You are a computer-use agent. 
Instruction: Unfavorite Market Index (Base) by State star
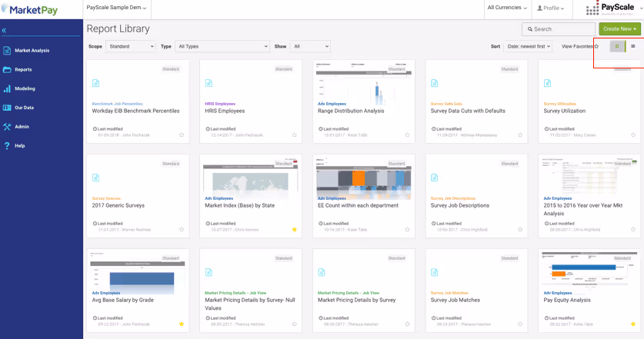[x=295, y=229]
